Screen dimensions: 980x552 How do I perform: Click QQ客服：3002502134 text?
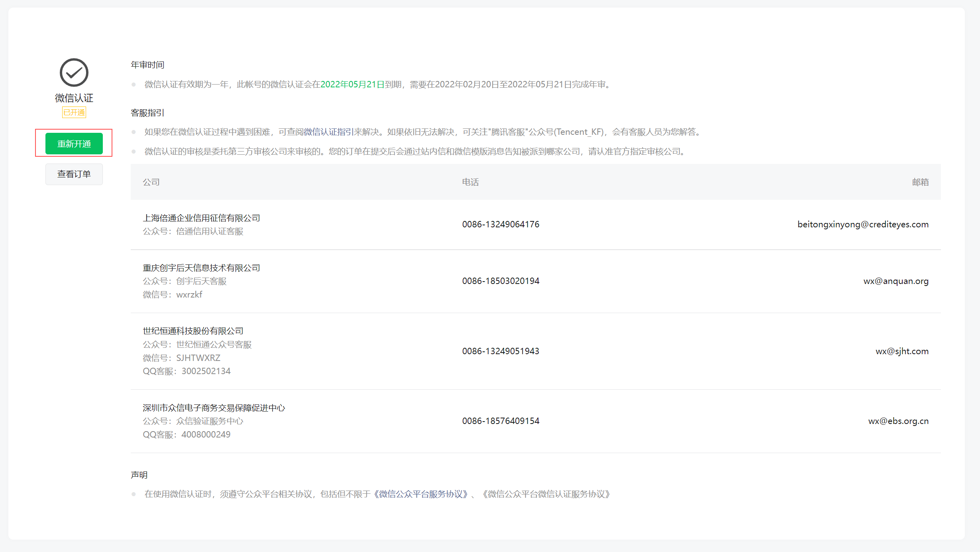[187, 371]
